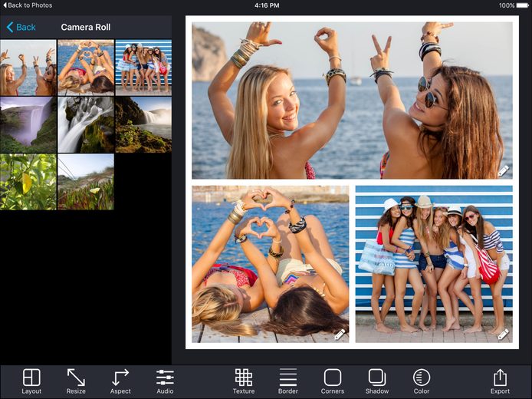Viewport: 532px width, 399px height.
Task: Select the purple waterfall thumbnail
Action: click(28, 124)
